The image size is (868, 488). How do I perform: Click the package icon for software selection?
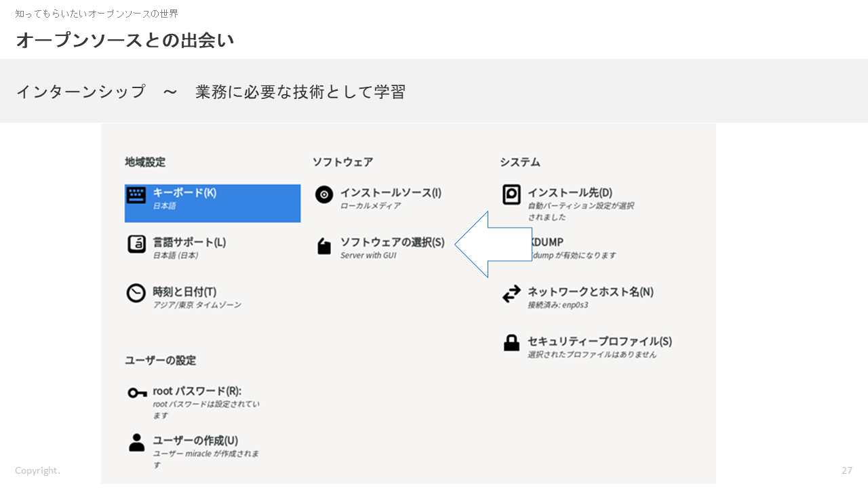(324, 246)
